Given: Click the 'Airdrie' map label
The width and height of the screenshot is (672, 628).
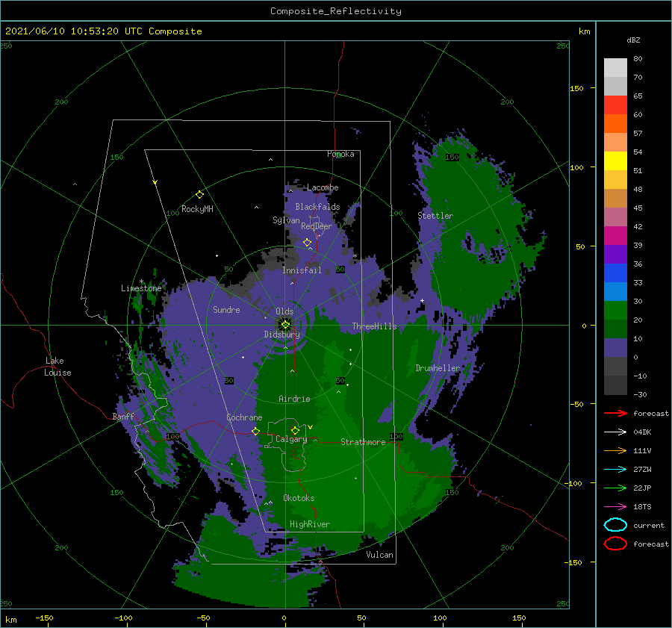Looking at the screenshot, I should point(294,399).
